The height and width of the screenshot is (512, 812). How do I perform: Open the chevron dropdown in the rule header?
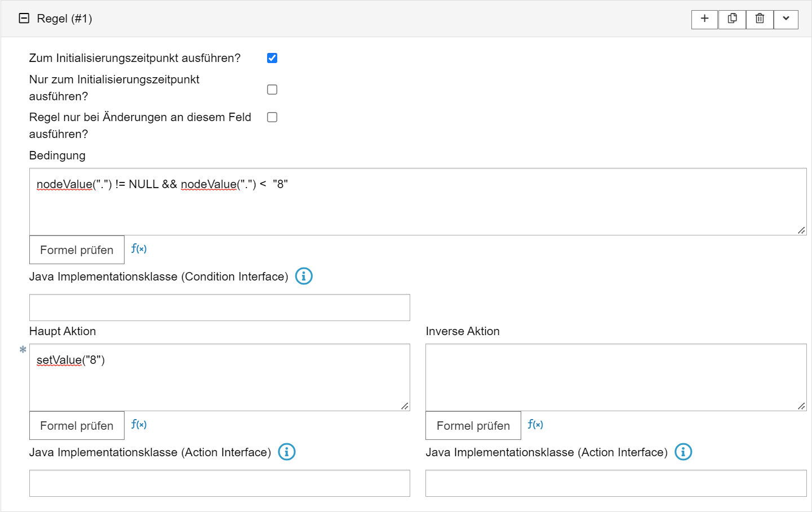click(x=786, y=19)
